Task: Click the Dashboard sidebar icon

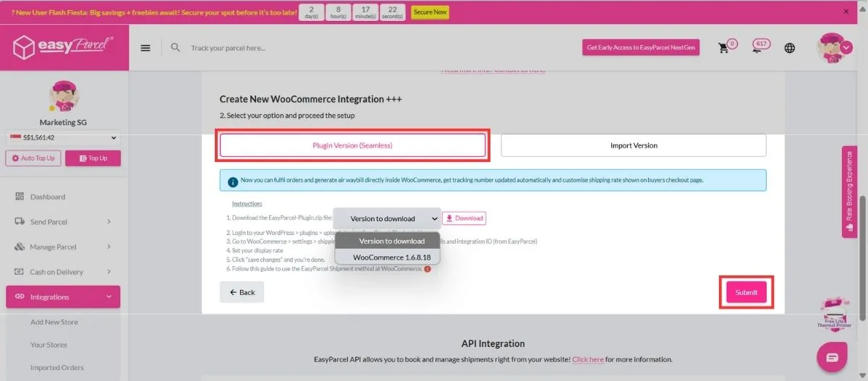Action: coord(20,197)
